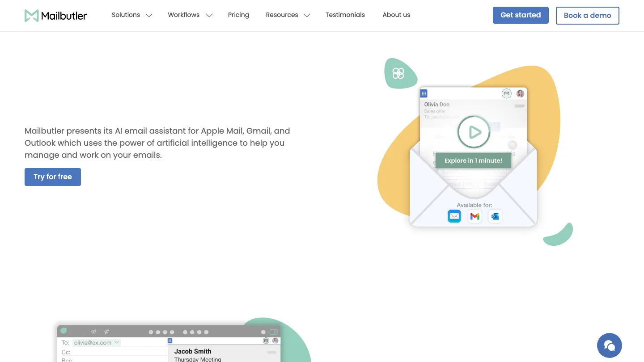644x362 pixels.
Task: Click the Outlook icon under Available for
Action: pos(495,216)
